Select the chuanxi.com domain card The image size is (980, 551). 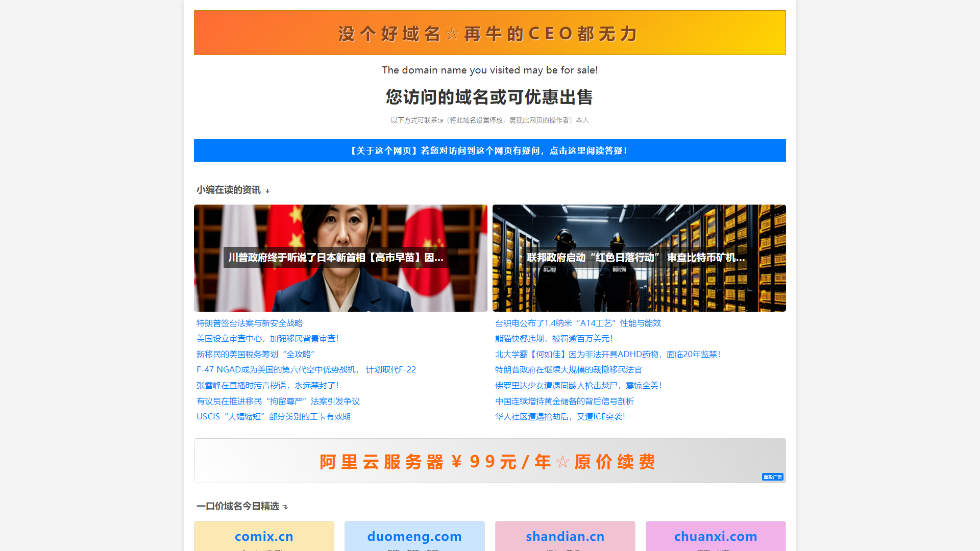716,536
